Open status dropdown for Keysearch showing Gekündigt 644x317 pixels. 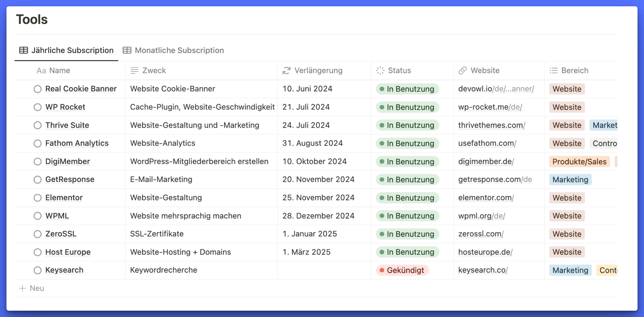coord(402,270)
